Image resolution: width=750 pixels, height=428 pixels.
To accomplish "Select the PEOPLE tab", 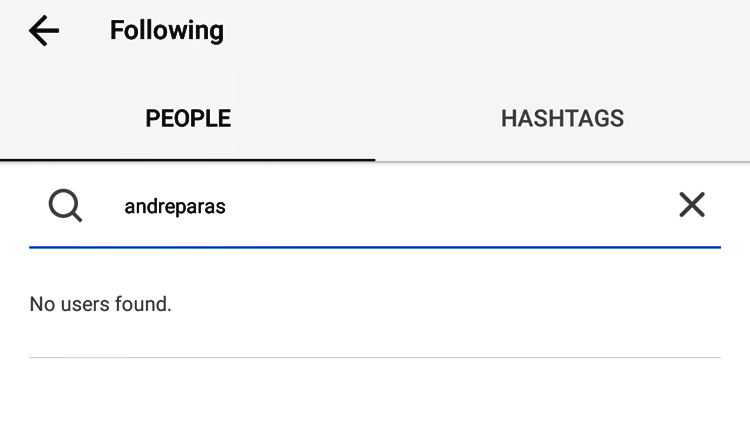I will 188,119.
